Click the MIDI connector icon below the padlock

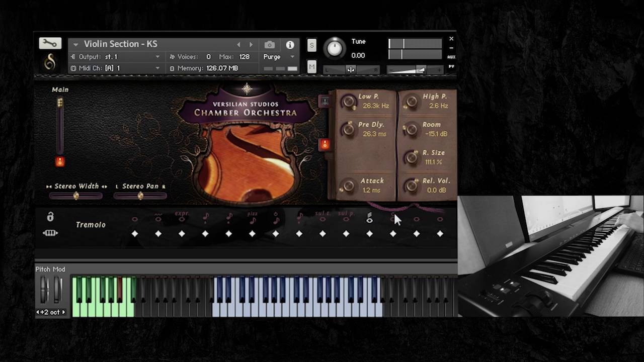point(50,233)
